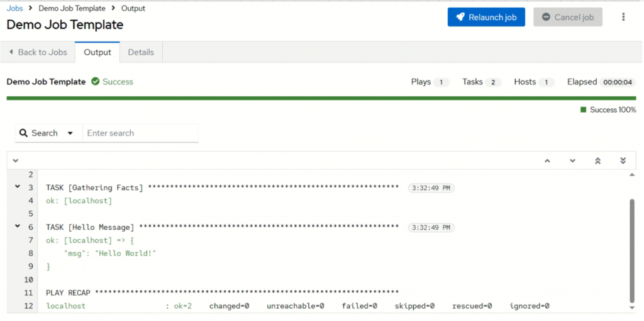Click the unreachable=0 recap value
This screenshot has width=644, height=321.
[296, 306]
